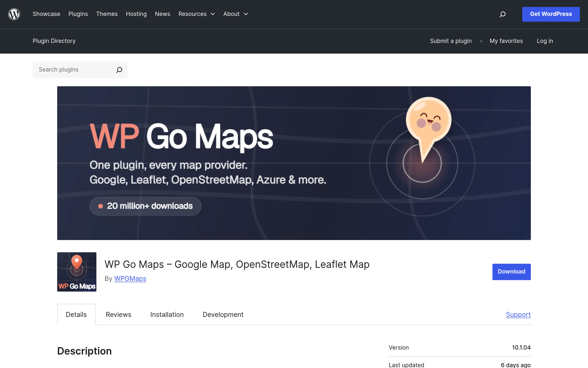588x368 pixels.
Task: Open My favorites
Action: (506, 41)
